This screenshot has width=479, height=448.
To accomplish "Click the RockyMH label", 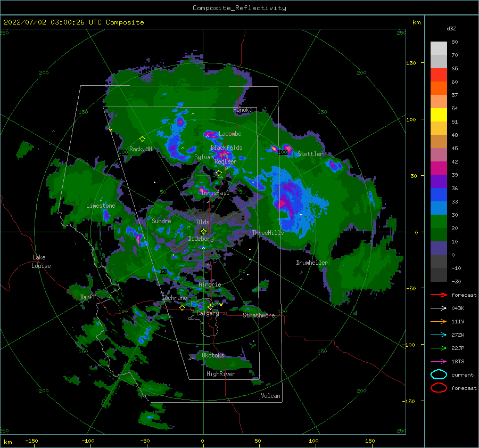I will coord(141,149).
